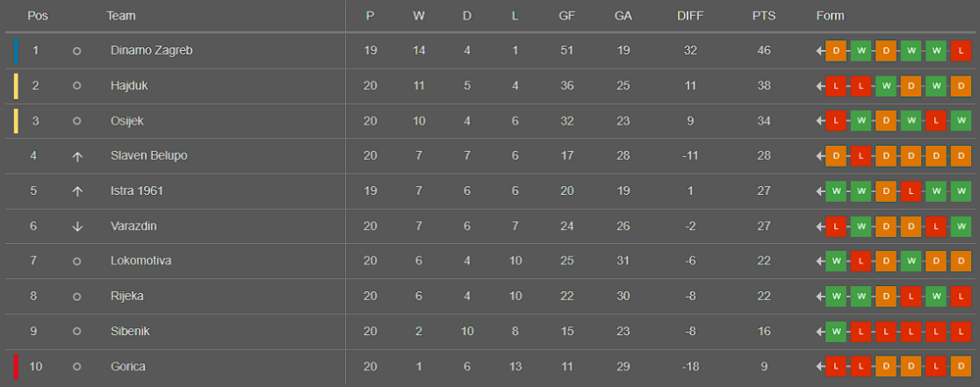
Task: Sort table by PTS column header
Action: [763, 17]
